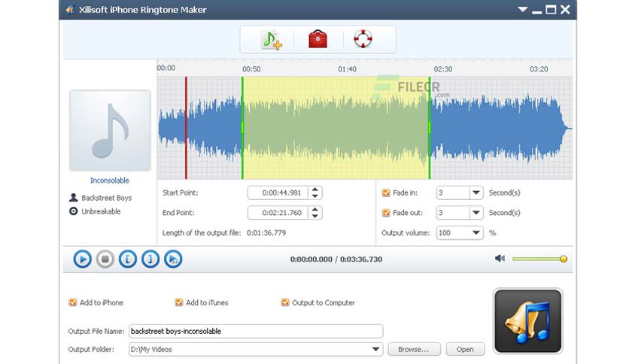The height and width of the screenshot is (364, 629).
Task: Disable the Add to iPhone checkbox
Action: coord(73,302)
